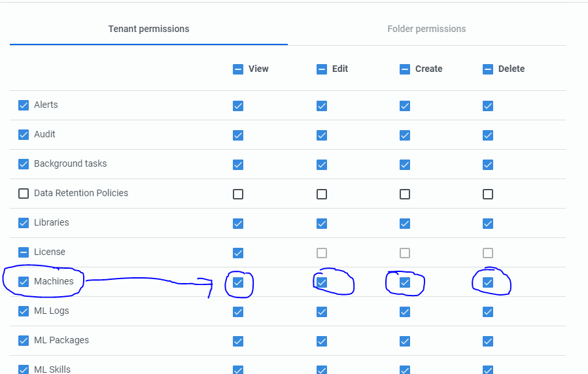The width and height of the screenshot is (588, 374).
Task: Click the Audit permission label
Action: tap(44, 134)
